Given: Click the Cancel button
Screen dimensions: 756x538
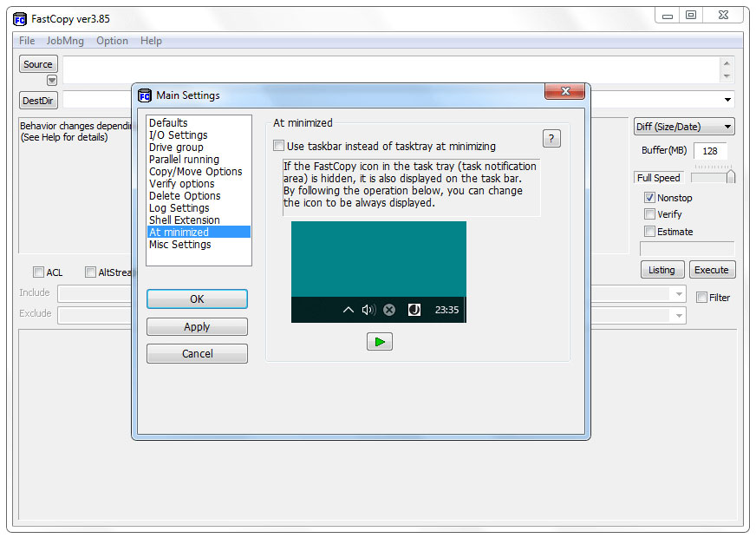Looking at the screenshot, I should [x=197, y=354].
